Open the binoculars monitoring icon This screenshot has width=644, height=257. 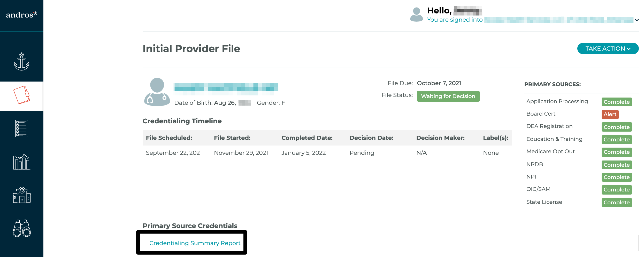tap(22, 228)
